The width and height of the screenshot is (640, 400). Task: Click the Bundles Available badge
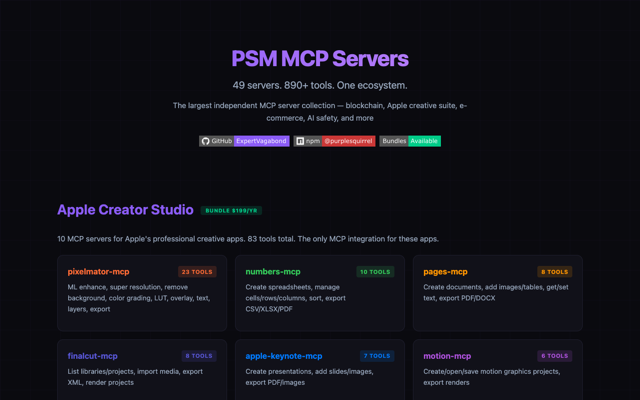pyautogui.click(x=410, y=141)
